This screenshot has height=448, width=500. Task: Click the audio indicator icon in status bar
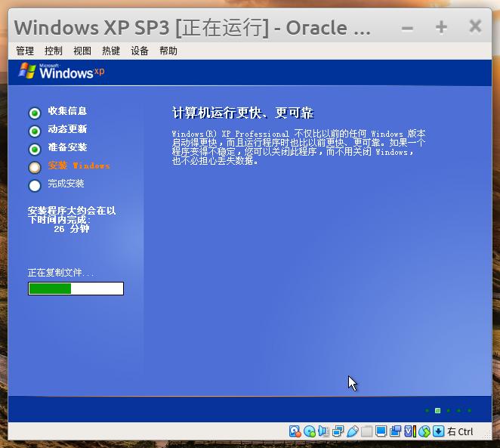323,431
